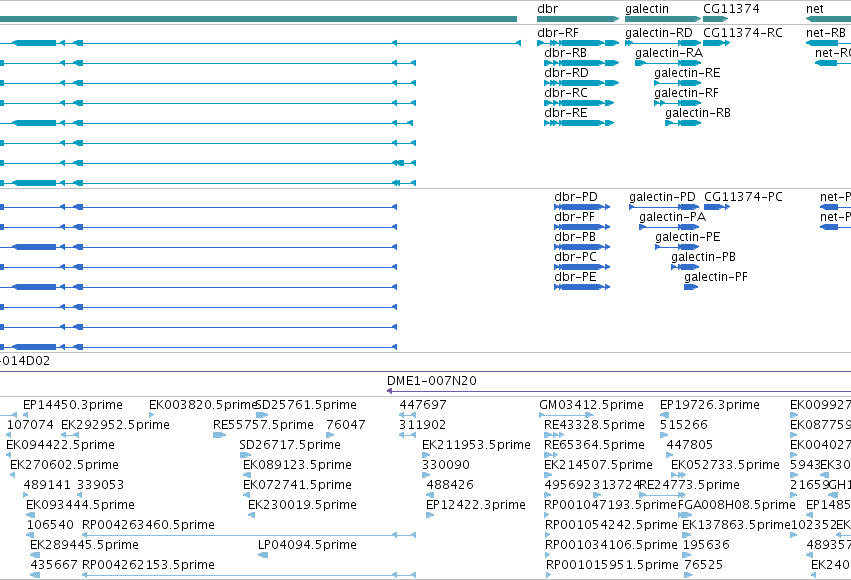Screen dimensions: 851x580
Task: Select EST SD25761.5prime
Action: tap(306, 405)
